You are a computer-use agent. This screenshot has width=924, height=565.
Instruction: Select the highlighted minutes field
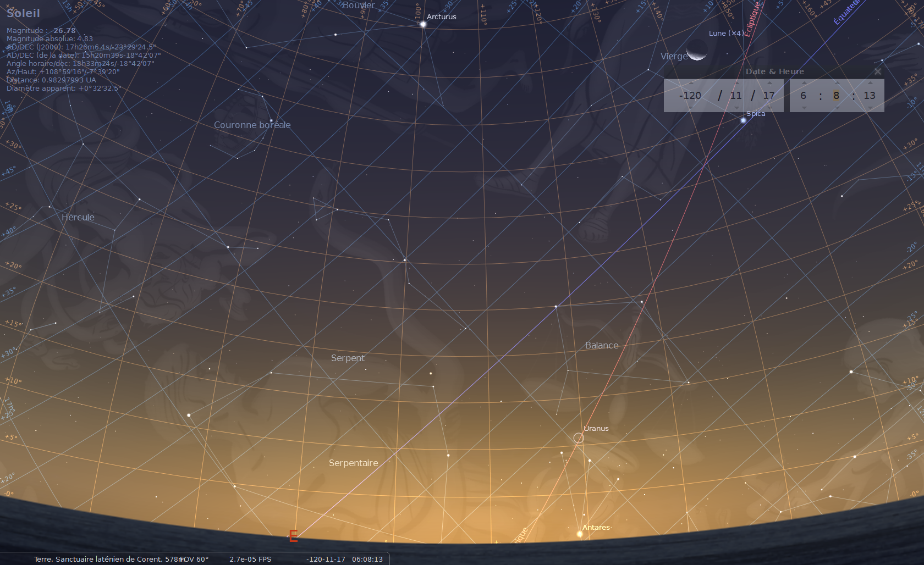click(836, 96)
